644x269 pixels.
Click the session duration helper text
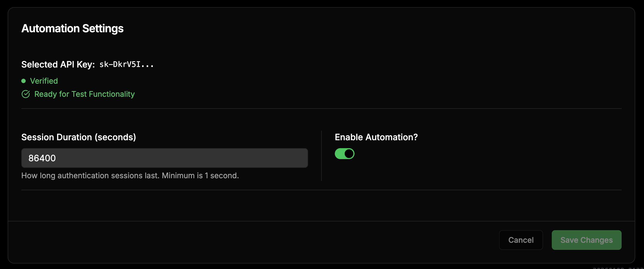130,176
